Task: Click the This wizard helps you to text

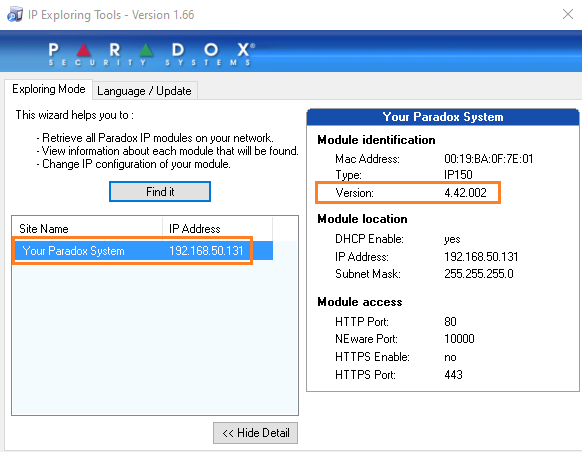Action: [74, 115]
